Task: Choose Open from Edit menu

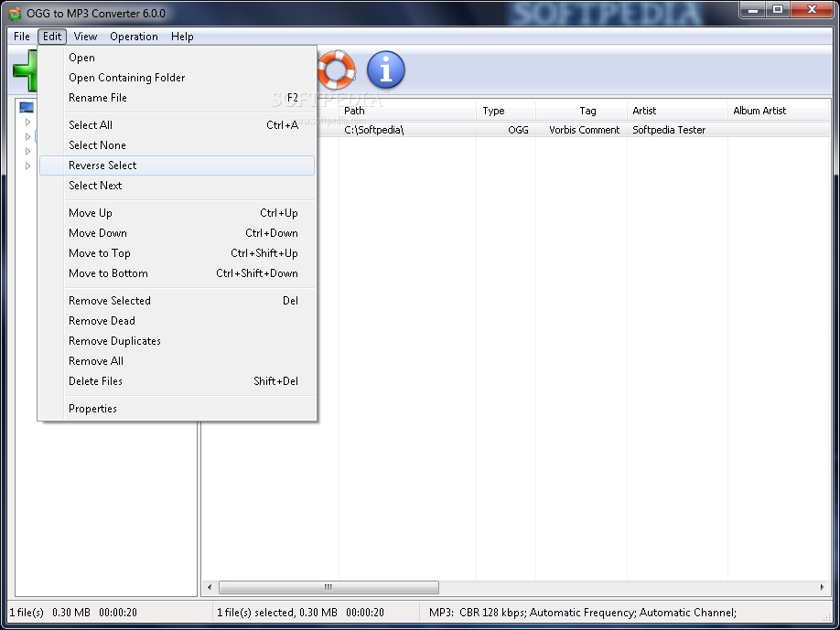Action: (x=177, y=58)
